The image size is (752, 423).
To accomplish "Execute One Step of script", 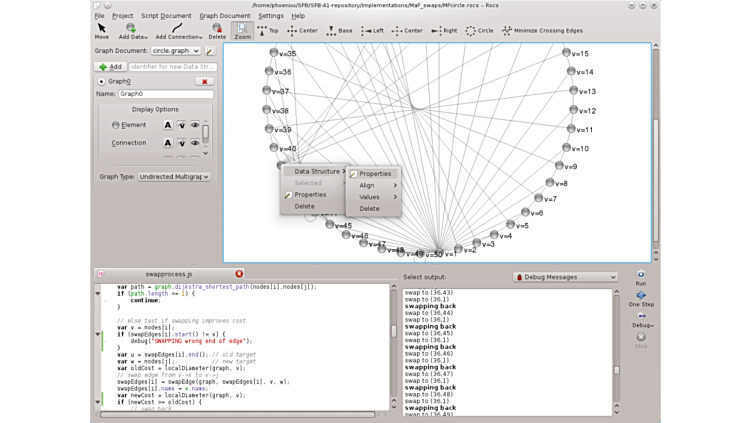I will point(640,299).
